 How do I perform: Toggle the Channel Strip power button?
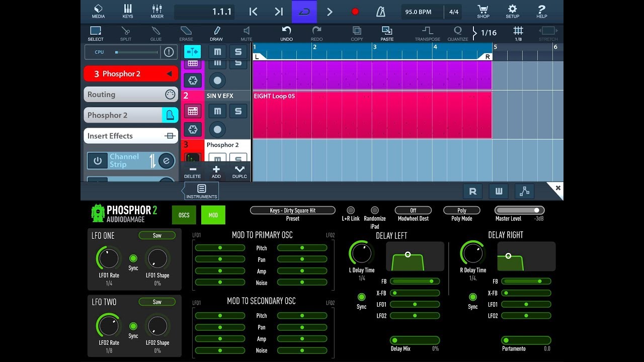[98, 161]
